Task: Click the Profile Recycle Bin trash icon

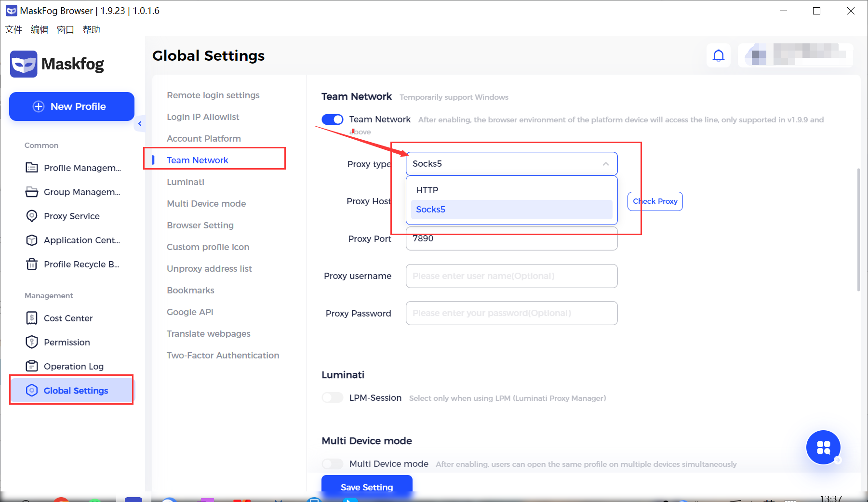Action: coord(32,264)
